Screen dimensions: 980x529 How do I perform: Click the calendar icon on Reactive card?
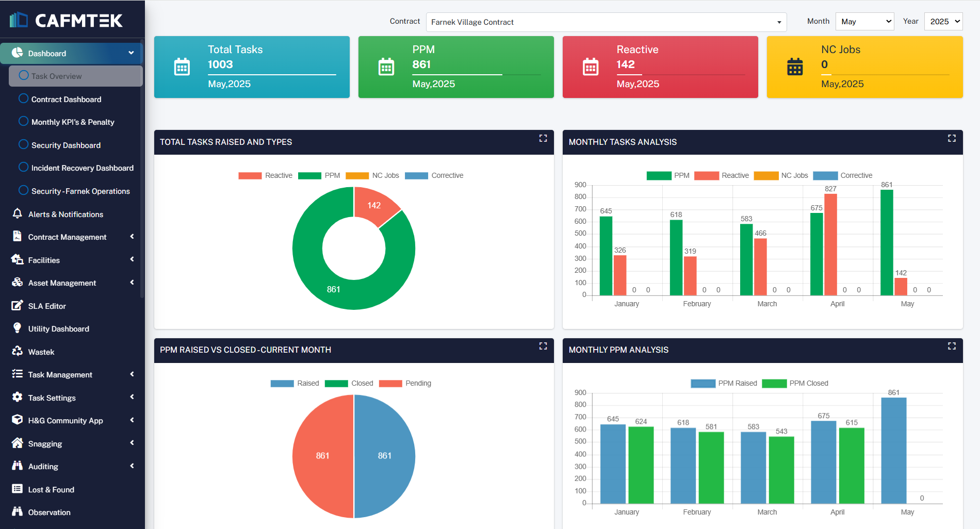tap(591, 67)
